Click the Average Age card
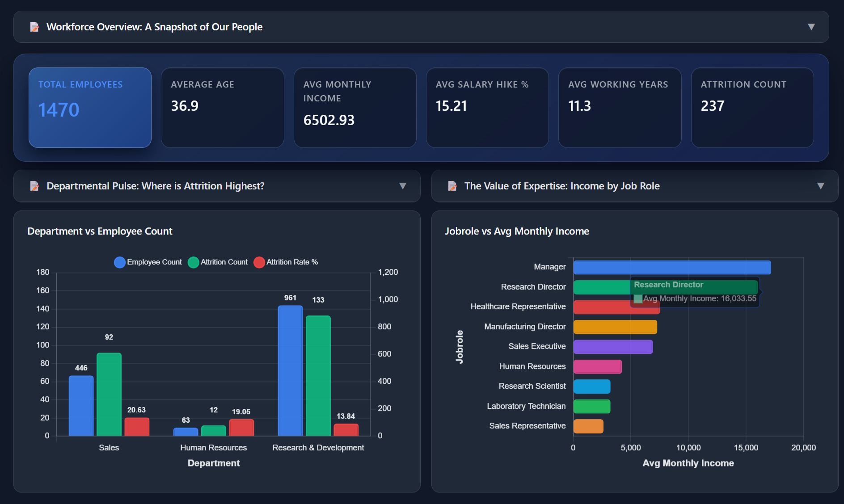Viewport: 844px width, 504px height. tap(222, 107)
